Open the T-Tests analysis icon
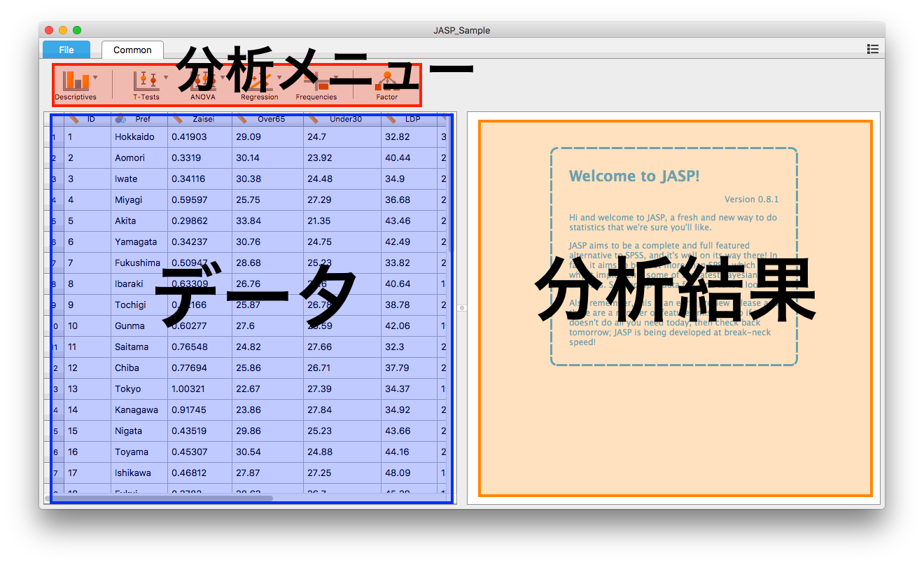The image size is (924, 565). pyautogui.click(x=146, y=81)
